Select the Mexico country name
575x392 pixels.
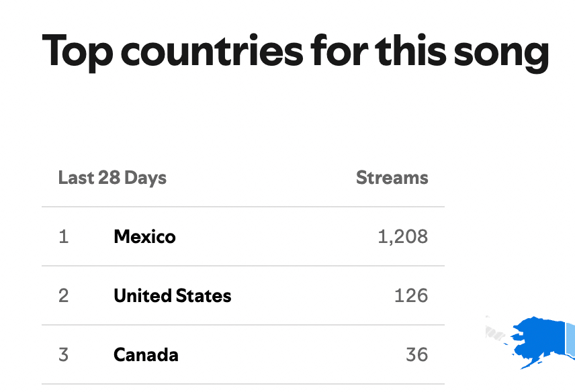click(144, 237)
